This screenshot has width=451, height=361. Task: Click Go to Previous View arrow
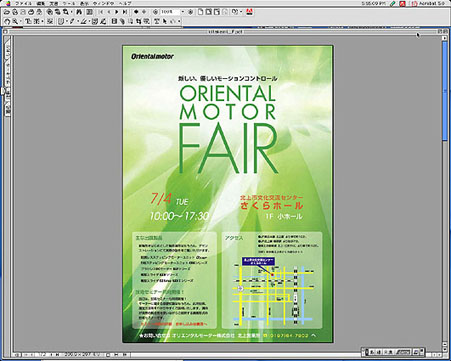click(x=136, y=12)
